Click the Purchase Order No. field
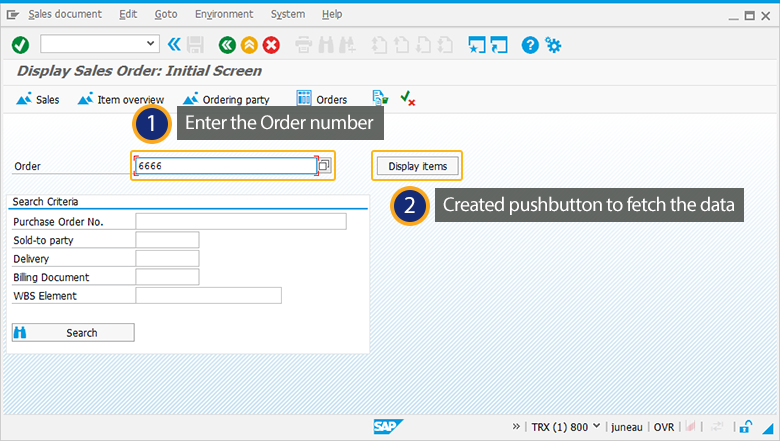 click(x=241, y=221)
